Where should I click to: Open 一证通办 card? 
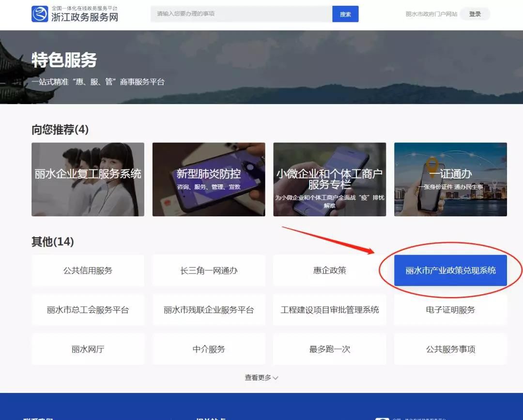(451, 180)
